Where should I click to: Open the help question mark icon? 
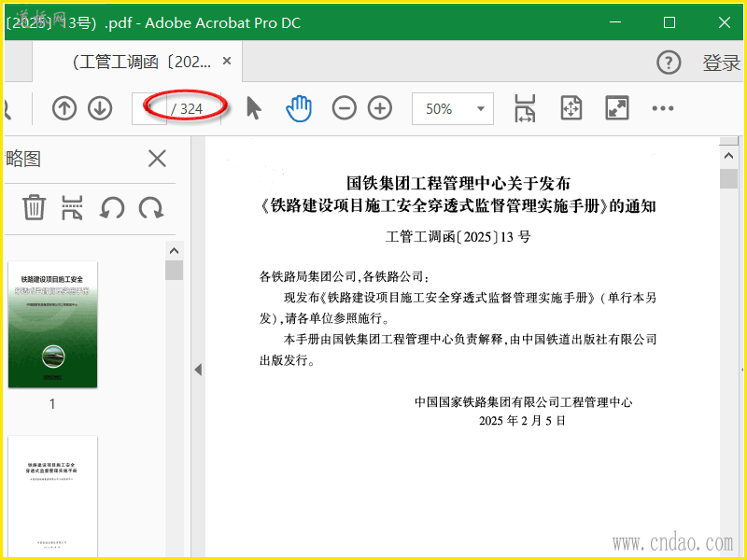point(669,63)
